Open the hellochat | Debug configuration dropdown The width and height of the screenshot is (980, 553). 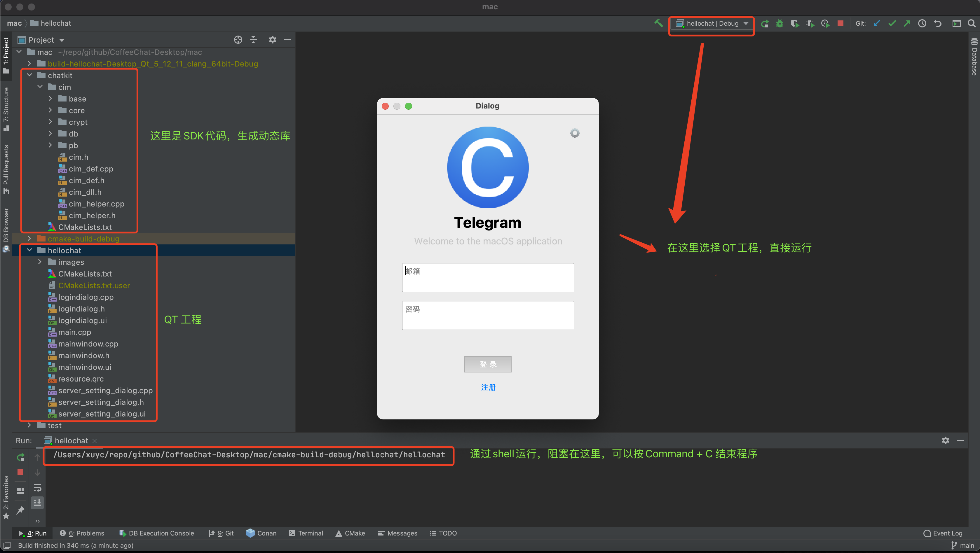coord(711,23)
